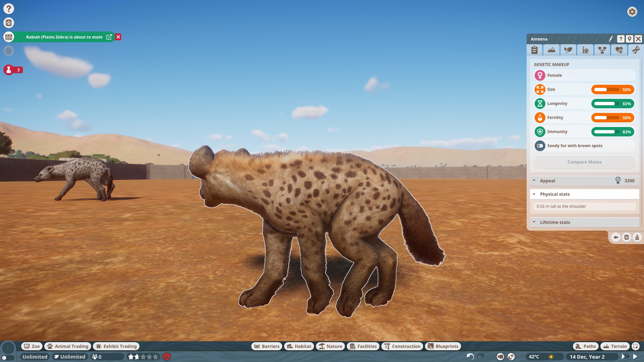Open help for the Ameena info panel
This screenshot has height=362, width=644.
pos(621,39)
